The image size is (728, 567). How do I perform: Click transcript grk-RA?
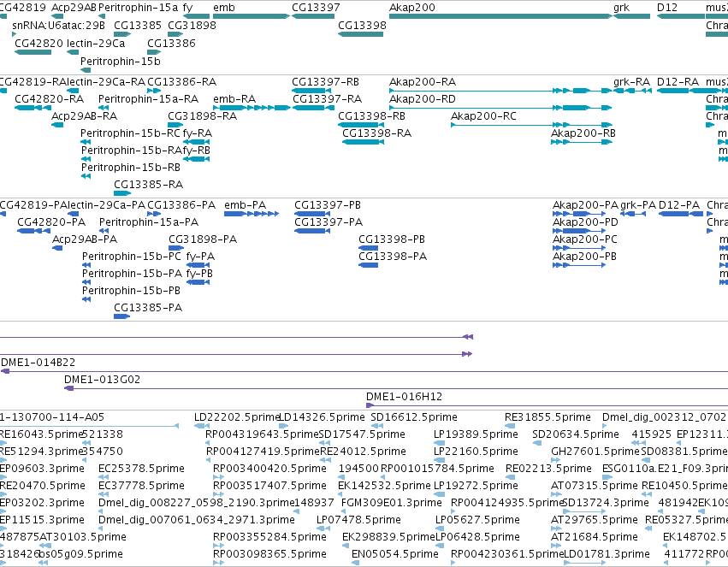click(631, 82)
